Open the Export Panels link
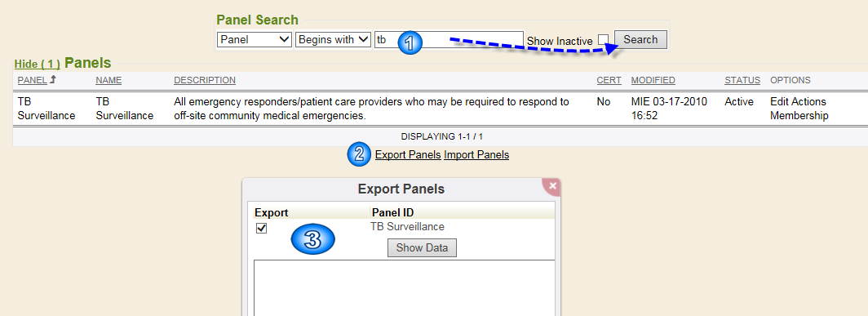The image size is (868, 316). (408, 154)
